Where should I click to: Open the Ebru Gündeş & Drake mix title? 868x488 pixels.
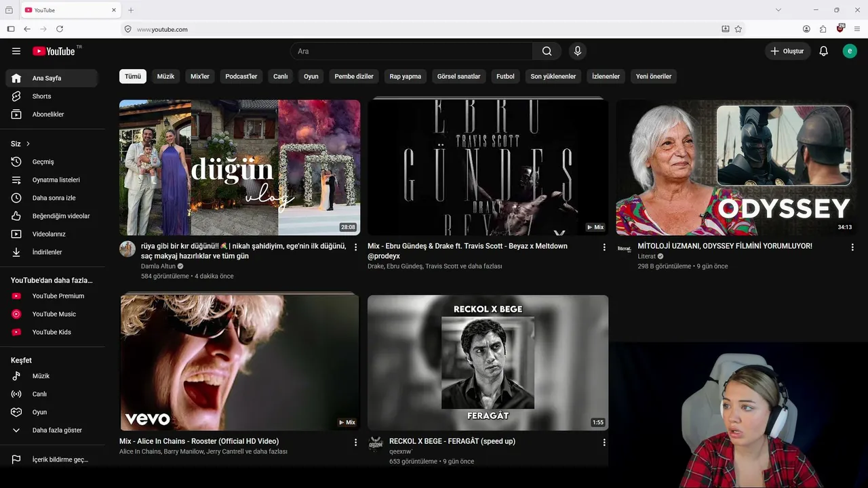pos(467,251)
